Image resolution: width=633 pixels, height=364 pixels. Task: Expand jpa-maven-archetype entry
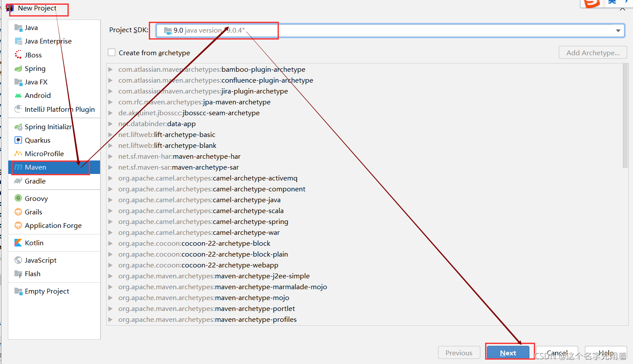click(x=111, y=102)
